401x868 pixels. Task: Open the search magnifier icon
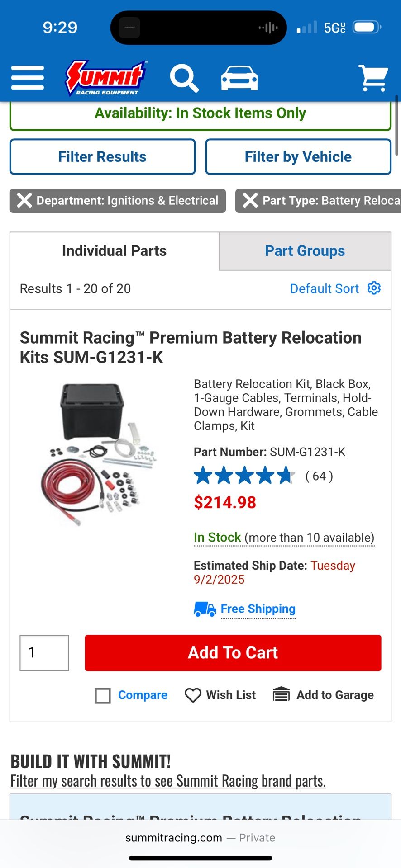tap(184, 78)
